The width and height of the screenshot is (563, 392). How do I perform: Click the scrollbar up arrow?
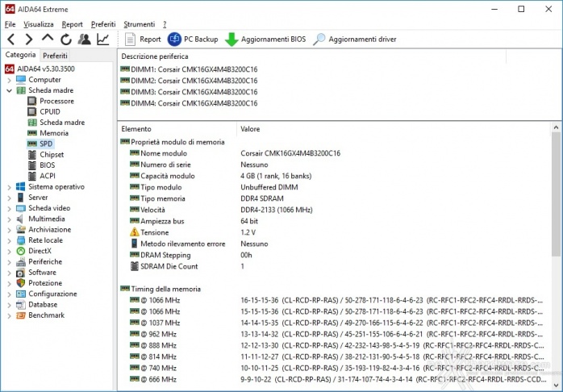click(556, 127)
